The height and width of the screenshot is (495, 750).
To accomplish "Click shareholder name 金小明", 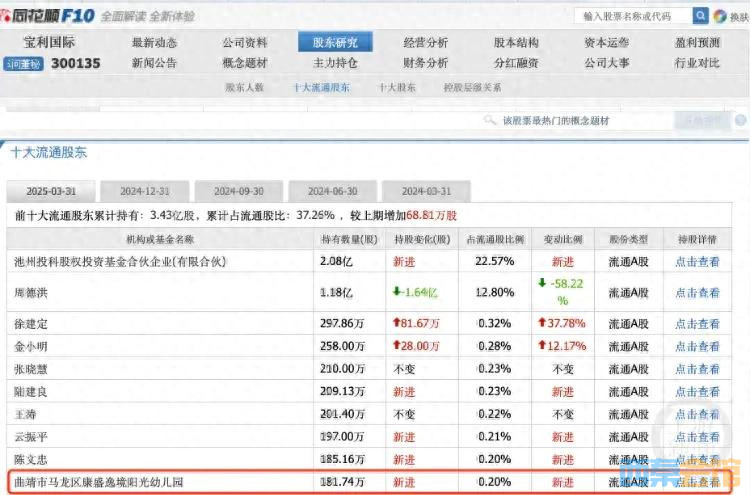I will (31, 346).
